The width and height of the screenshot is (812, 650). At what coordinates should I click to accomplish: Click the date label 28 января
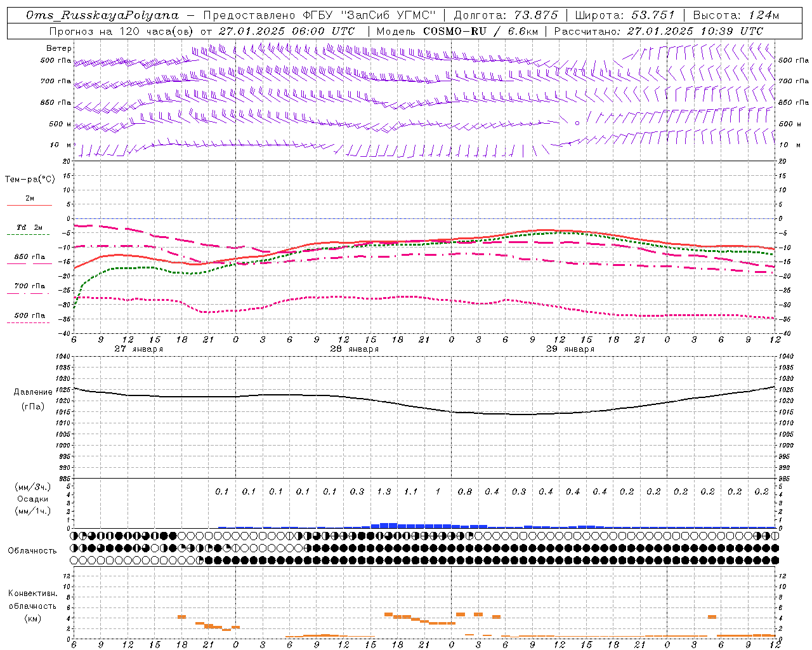(354, 349)
